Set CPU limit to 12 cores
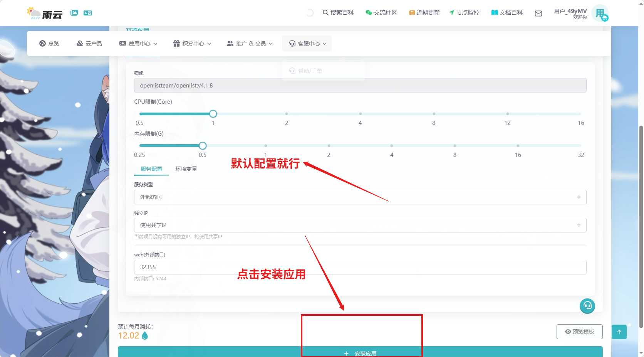Screen dimensions: 644x357 [508, 114]
